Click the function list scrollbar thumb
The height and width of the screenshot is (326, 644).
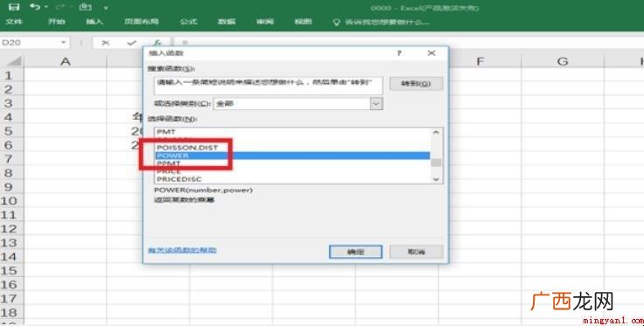[436, 163]
